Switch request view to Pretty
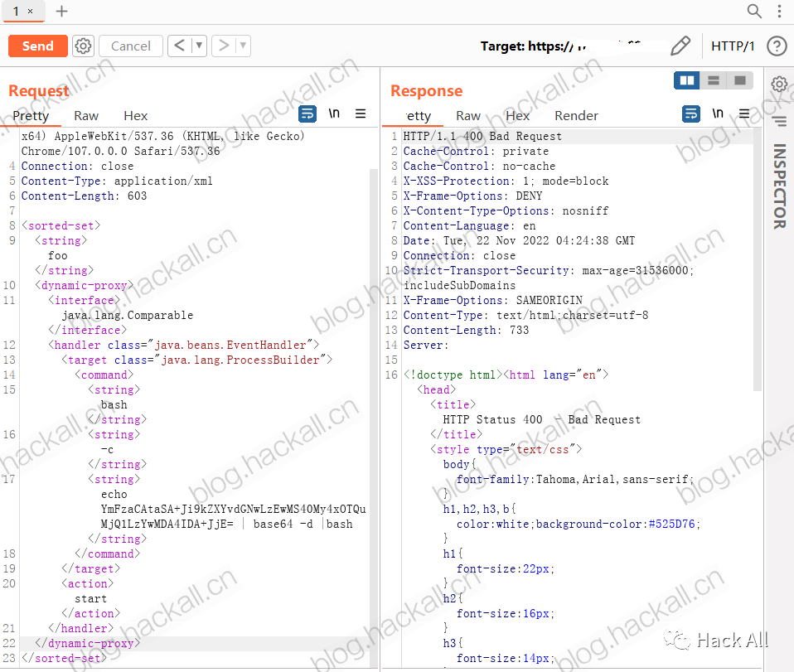This screenshot has height=672, width=794. pyautogui.click(x=31, y=116)
